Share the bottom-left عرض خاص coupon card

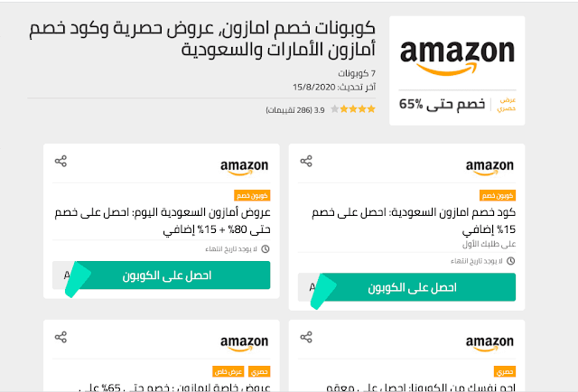(x=61, y=338)
